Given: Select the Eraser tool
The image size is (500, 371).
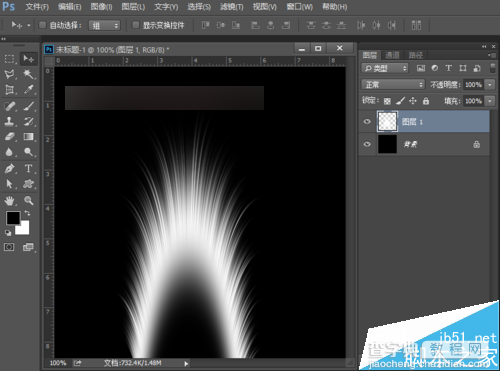Looking at the screenshot, I should (9, 137).
